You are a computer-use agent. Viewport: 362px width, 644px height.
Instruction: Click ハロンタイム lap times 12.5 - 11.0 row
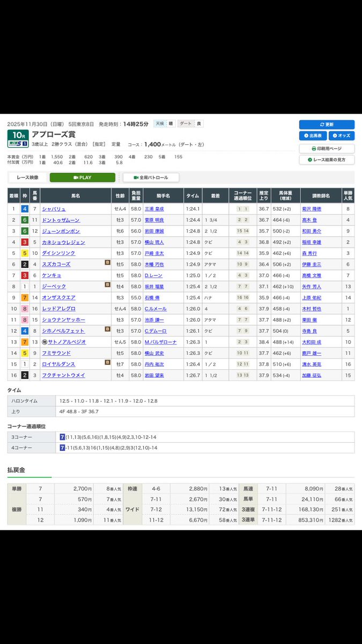click(181, 401)
